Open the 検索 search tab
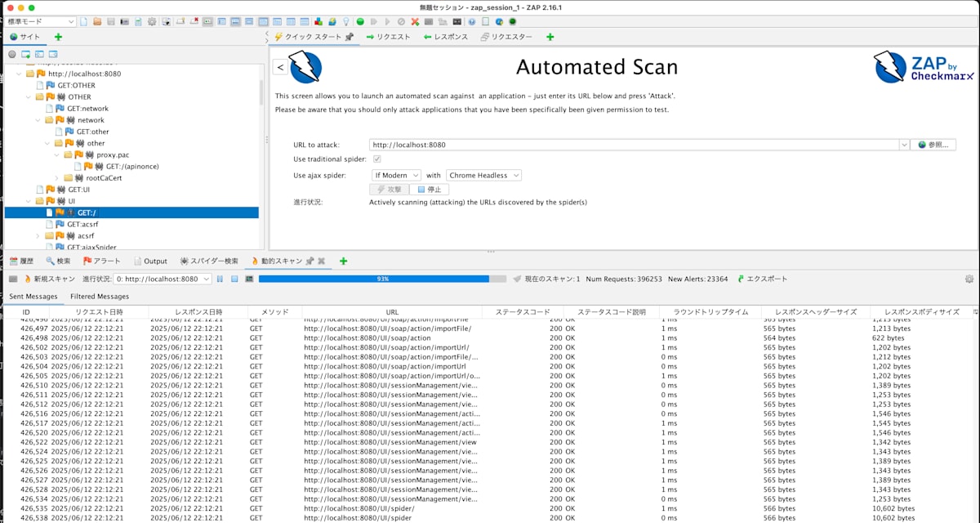The image size is (980, 523). point(58,261)
